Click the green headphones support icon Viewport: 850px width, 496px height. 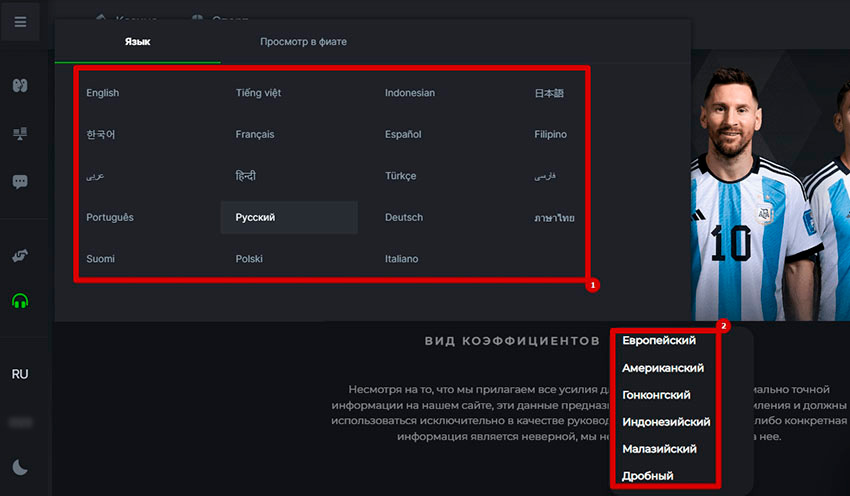20,301
